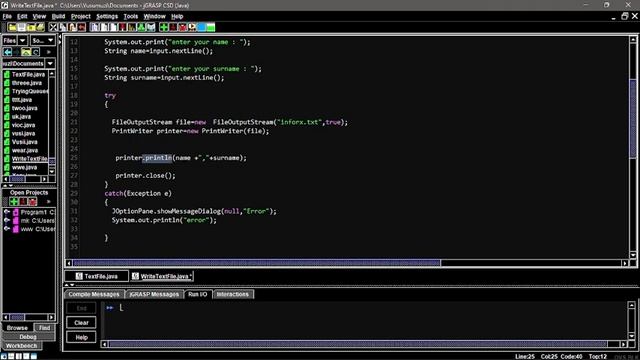Click the file list scroll down arrow
This screenshot has height=360, width=640.
coord(52,171)
